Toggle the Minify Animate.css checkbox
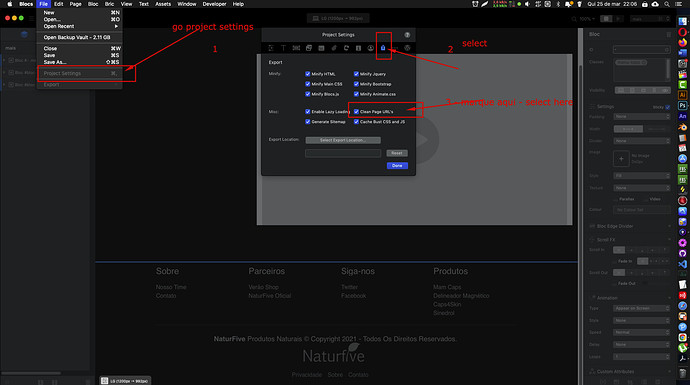The width and height of the screenshot is (690, 385). (356, 94)
